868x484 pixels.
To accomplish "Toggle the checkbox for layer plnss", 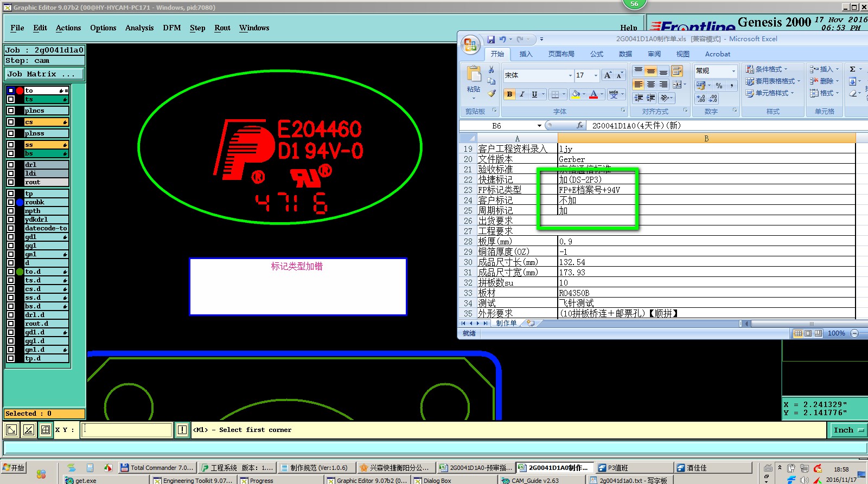I will [11, 133].
